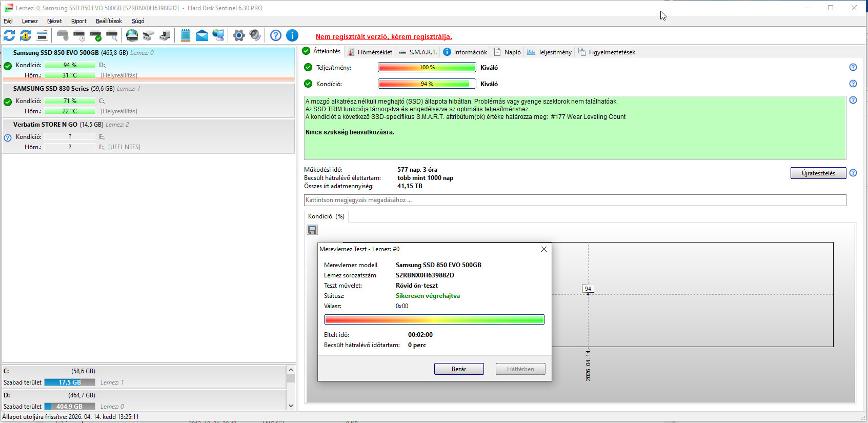This screenshot has width=868, height=423.
Task: Open the Fájl menu
Action: coord(8,21)
